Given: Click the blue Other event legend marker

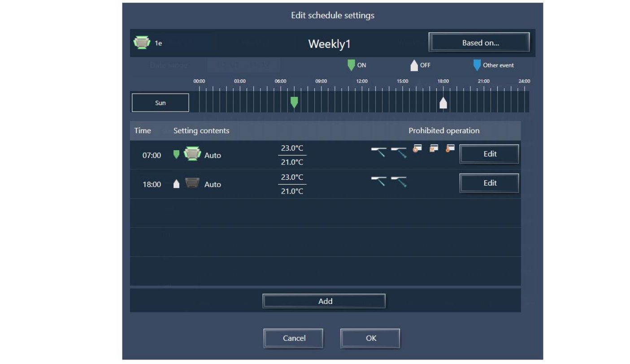Looking at the screenshot, I should [x=477, y=65].
